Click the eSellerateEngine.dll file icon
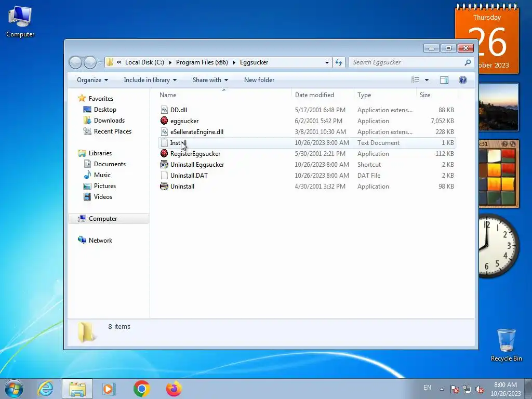The image size is (532, 399). [x=164, y=131]
